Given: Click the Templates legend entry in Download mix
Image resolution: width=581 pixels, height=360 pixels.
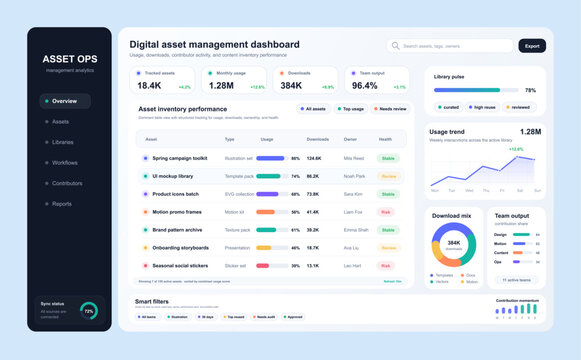Looking at the screenshot, I should (442, 275).
